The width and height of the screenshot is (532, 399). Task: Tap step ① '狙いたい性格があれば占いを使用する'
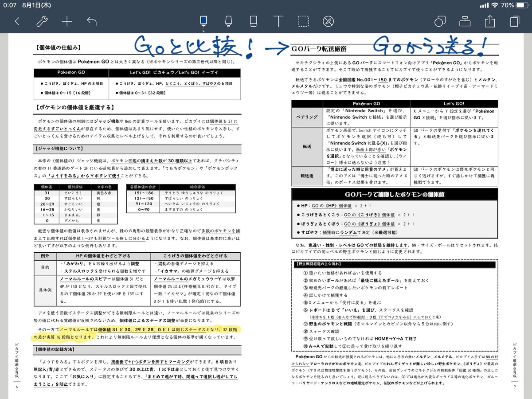point(342,273)
